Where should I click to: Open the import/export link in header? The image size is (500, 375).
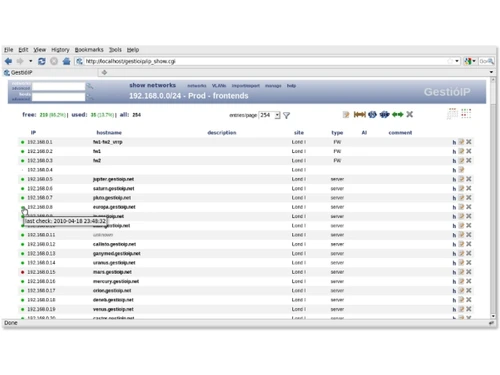[246, 86]
